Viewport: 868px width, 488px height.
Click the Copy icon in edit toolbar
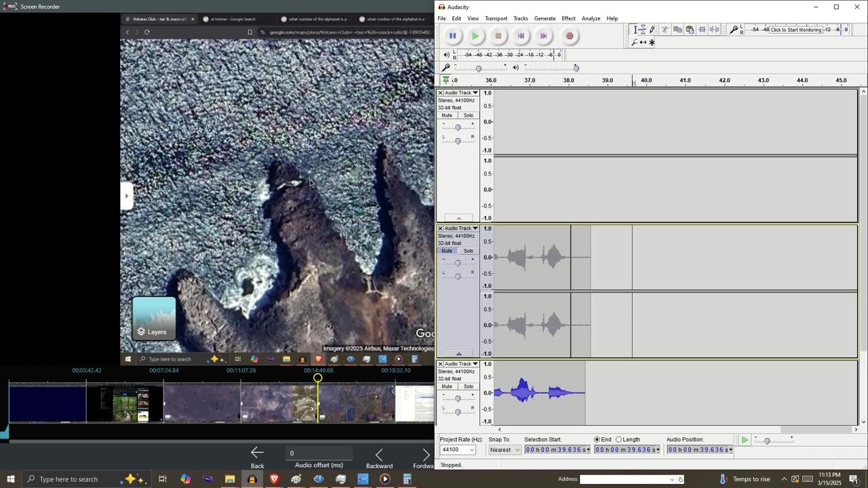[x=677, y=30]
